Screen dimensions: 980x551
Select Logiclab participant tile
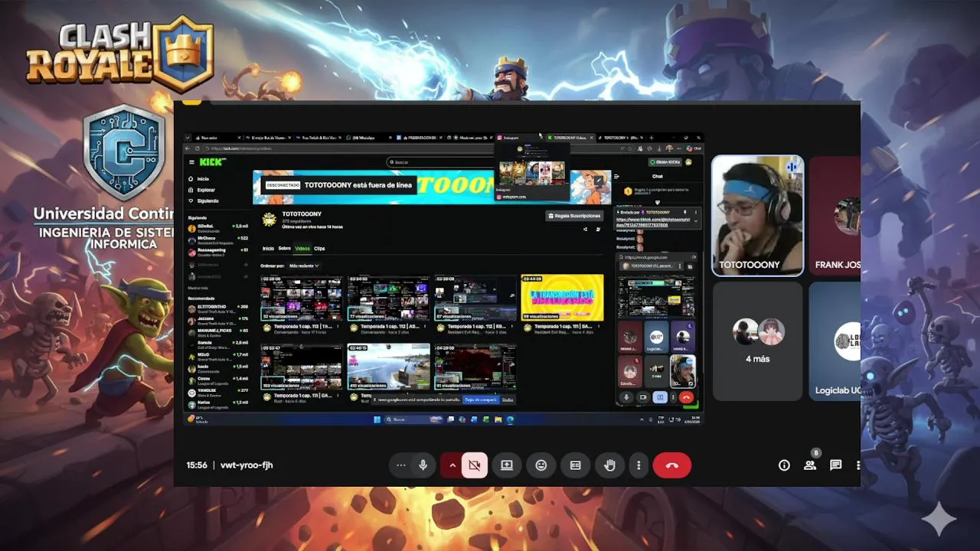tap(835, 341)
